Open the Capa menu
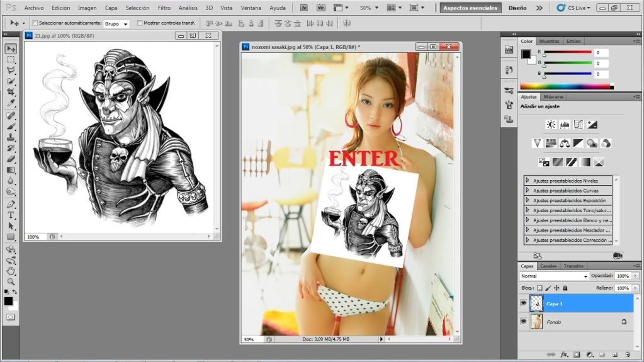 click(x=111, y=8)
